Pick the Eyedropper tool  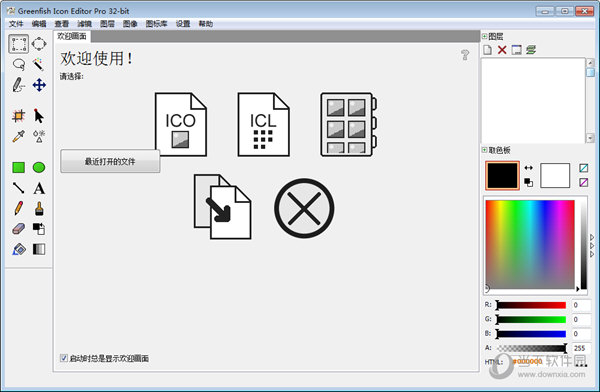[18, 136]
